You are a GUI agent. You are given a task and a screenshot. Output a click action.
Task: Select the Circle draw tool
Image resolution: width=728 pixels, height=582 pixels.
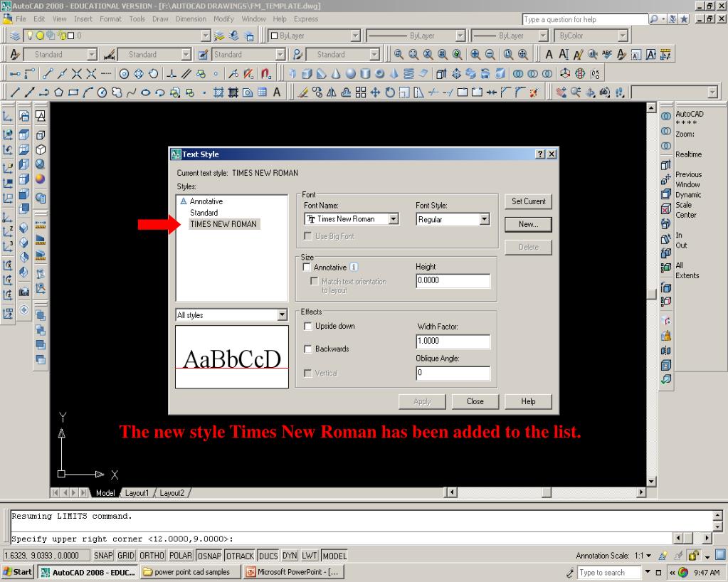point(102,92)
